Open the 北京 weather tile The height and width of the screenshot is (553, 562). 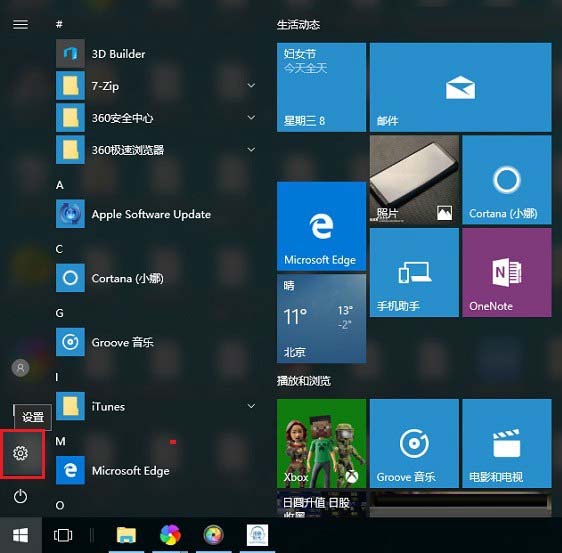click(322, 319)
